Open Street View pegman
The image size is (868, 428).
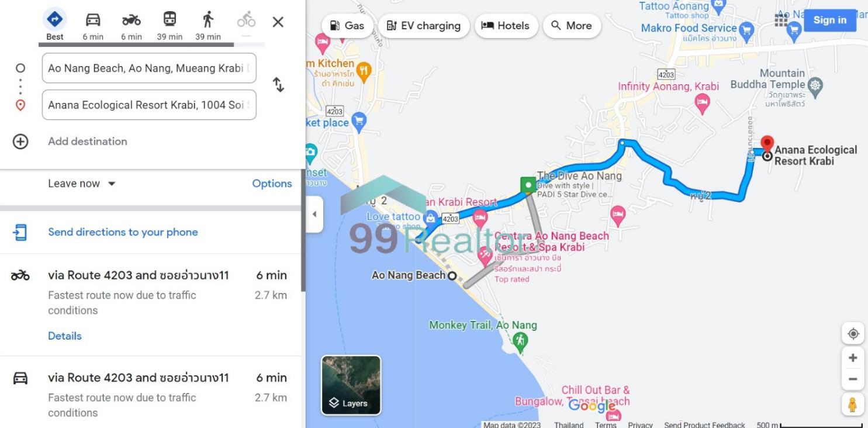click(x=853, y=404)
